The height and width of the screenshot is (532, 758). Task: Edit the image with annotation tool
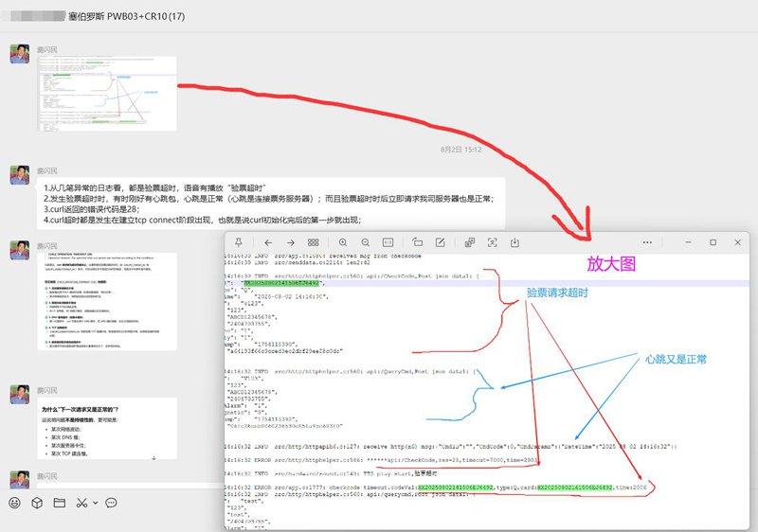[441, 243]
